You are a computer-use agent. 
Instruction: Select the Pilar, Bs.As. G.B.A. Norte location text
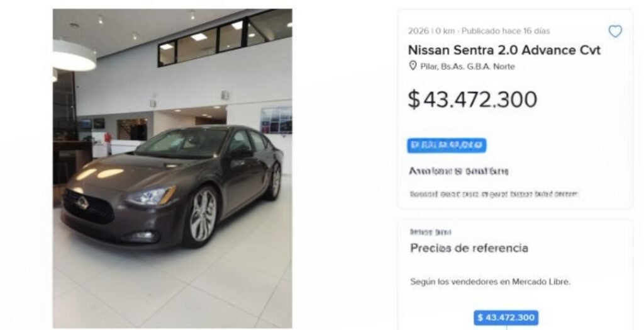(x=467, y=67)
